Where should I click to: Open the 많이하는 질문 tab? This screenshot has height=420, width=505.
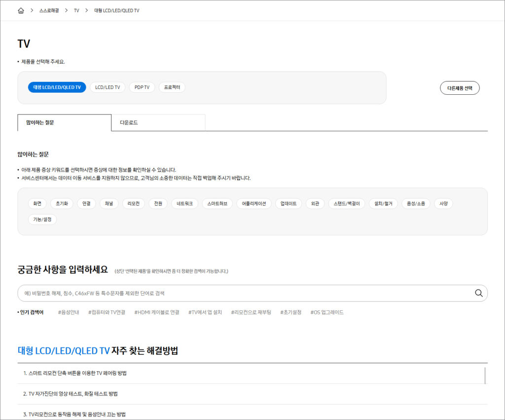click(64, 123)
